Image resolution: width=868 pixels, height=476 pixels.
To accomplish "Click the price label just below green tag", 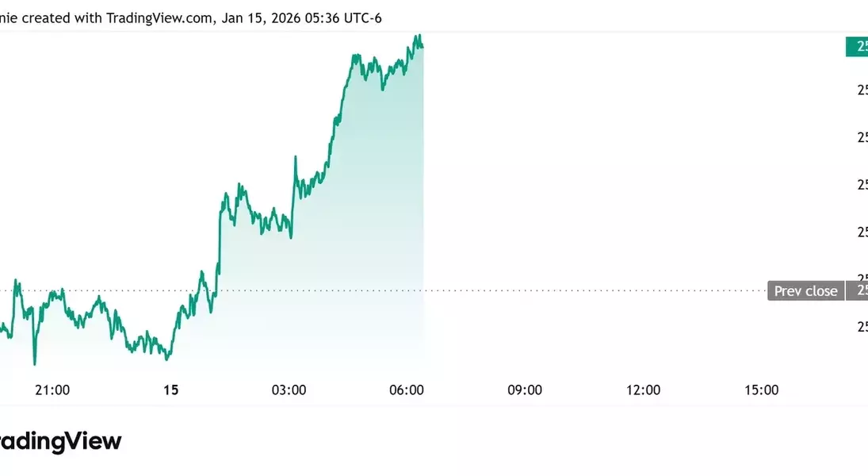I will (x=861, y=90).
